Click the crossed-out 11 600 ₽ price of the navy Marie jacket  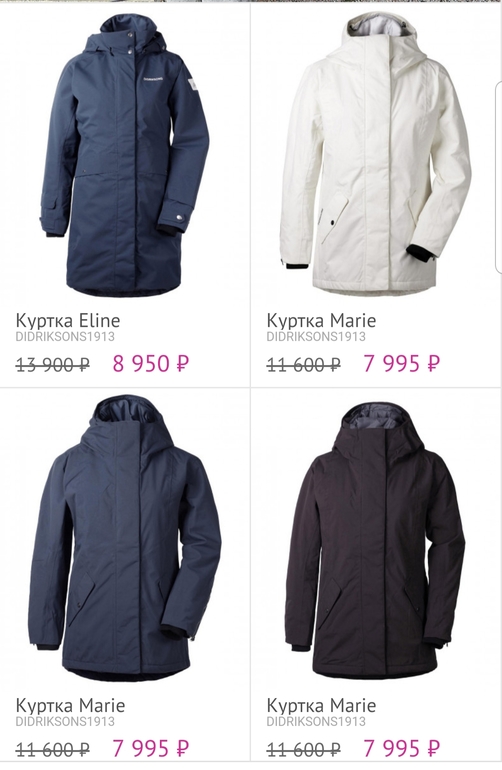click(53, 750)
